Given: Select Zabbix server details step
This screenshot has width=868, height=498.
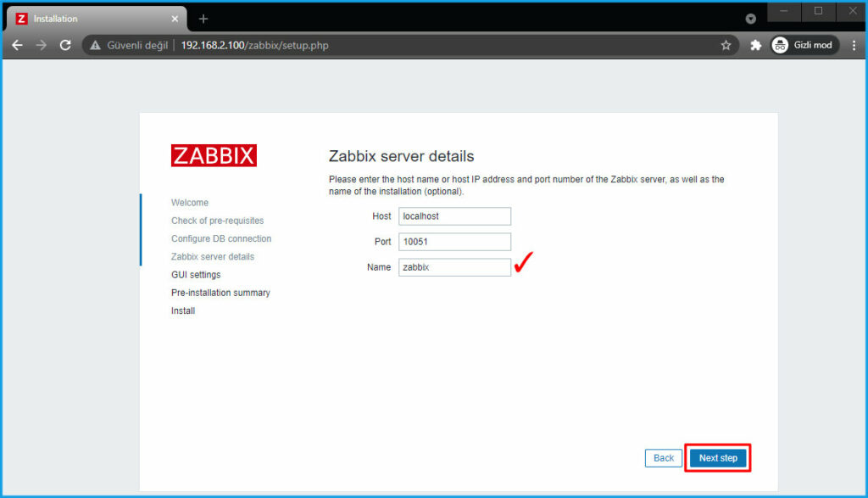Looking at the screenshot, I should pos(213,256).
